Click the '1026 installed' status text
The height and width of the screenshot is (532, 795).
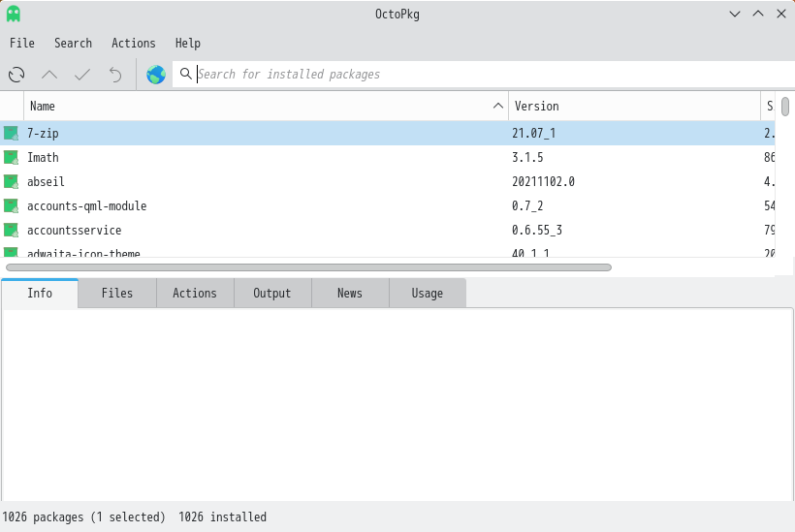222,516
